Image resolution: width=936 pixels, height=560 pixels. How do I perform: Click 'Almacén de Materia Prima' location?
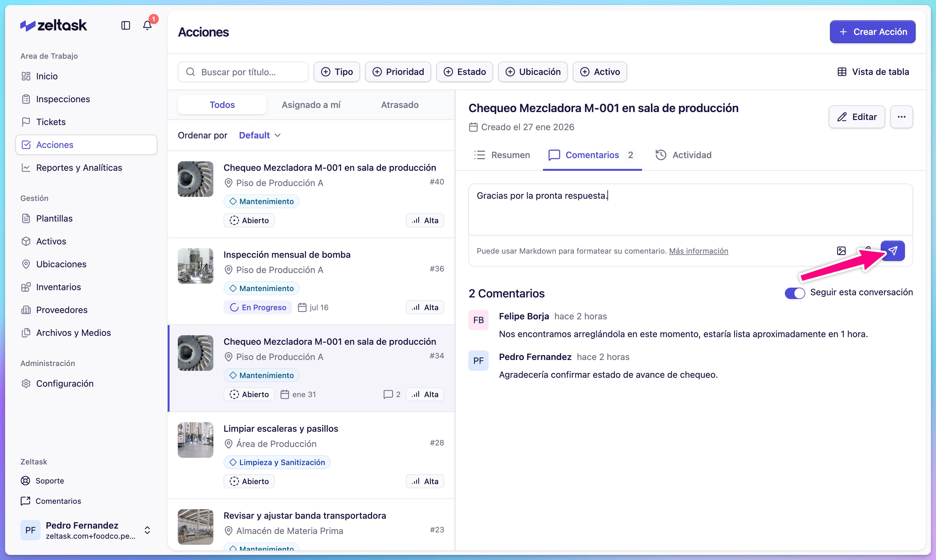pos(290,531)
